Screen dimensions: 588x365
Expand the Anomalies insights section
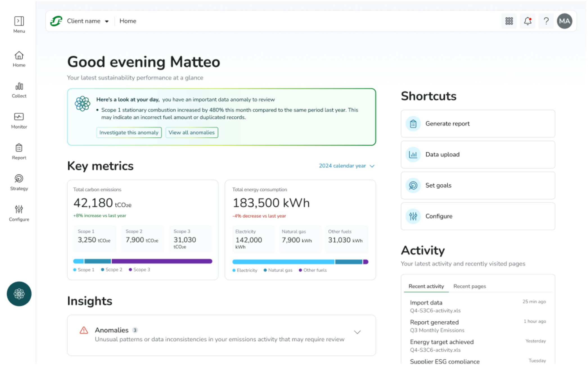pyautogui.click(x=357, y=332)
